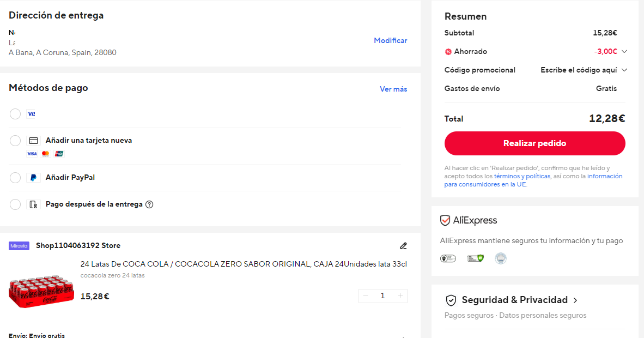
Task: Click the product price 15,28€
Action: point(95,297)
